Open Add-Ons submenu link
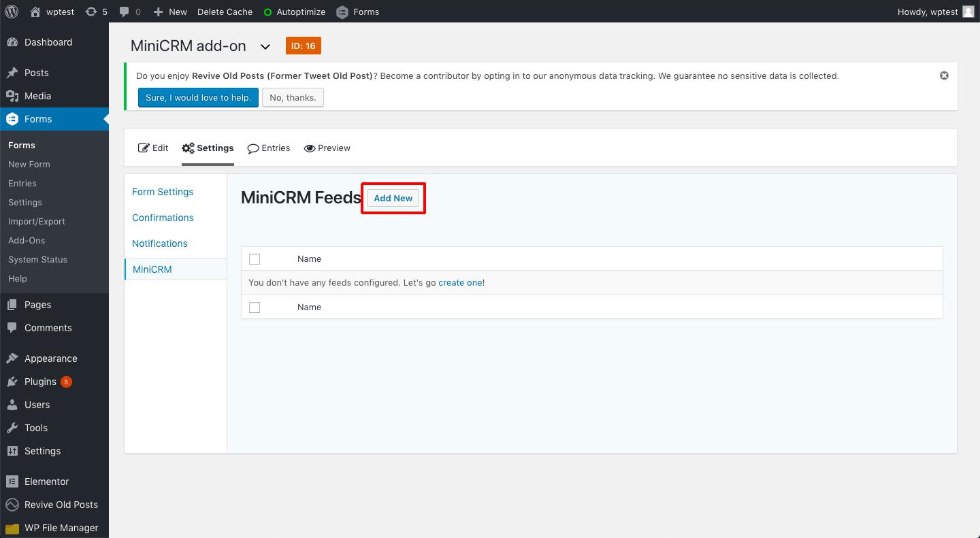The width and height of the screenshot is (980, 538). [x=27, y=240]
